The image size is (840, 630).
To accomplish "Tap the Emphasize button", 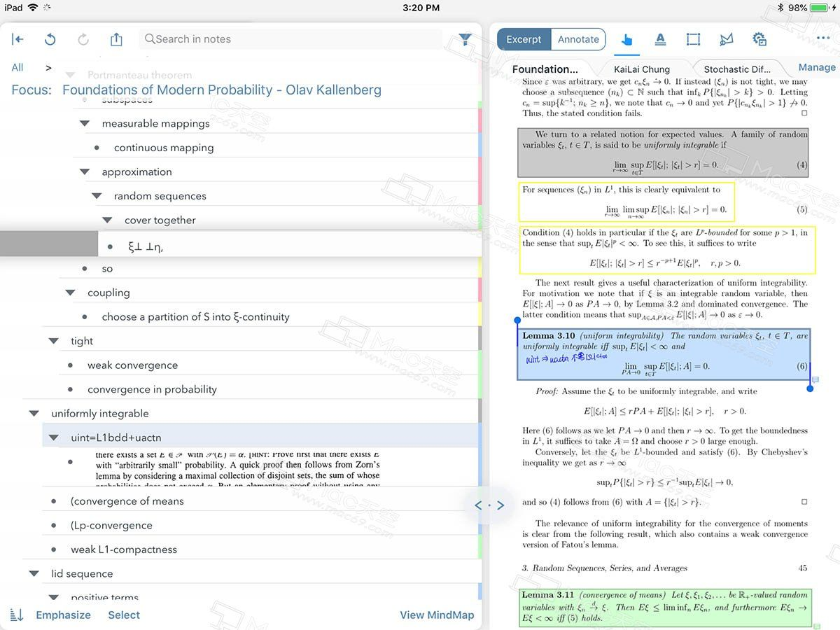I will point(64,615).
